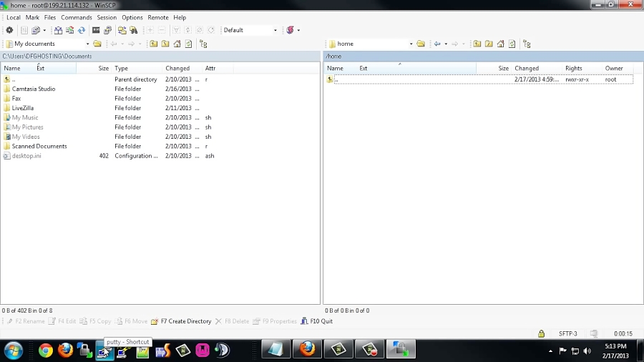
Task: Open the Preferences gear icon
Action: pos(9,30)
